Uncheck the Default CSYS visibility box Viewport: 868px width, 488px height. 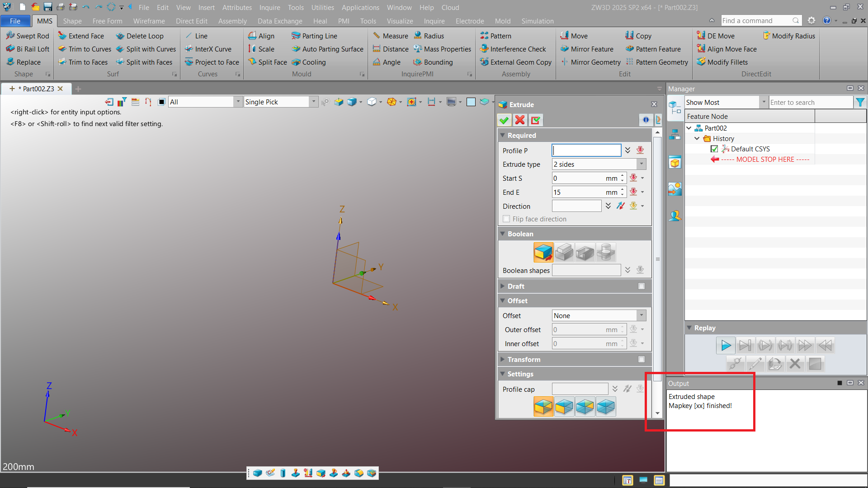pyautogui.click(x=714, y=149)
